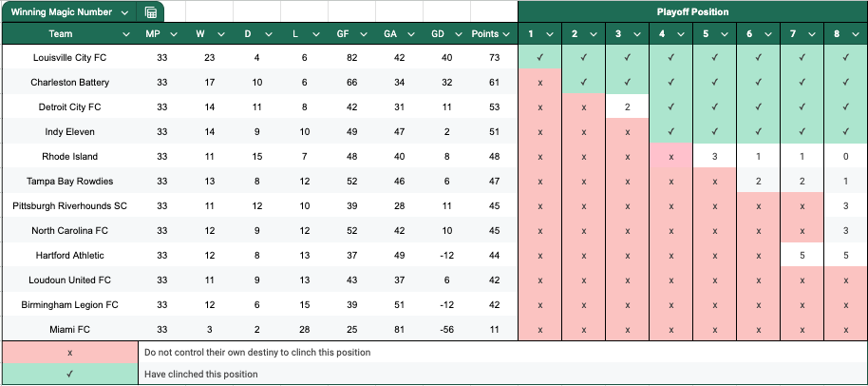The image size is (868, 386).
Task: Select the Miami FC team cell
Action: (69, 329)
